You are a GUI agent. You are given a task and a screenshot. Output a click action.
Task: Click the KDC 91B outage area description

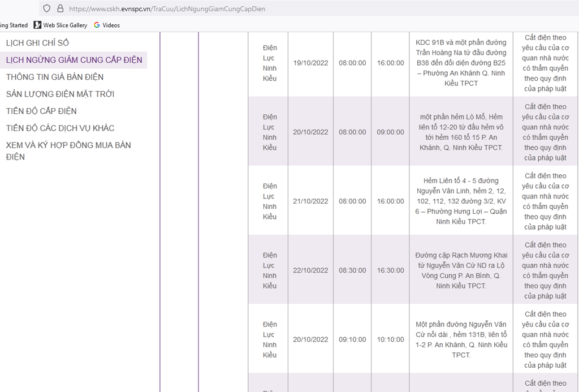[x=461, y=63]
